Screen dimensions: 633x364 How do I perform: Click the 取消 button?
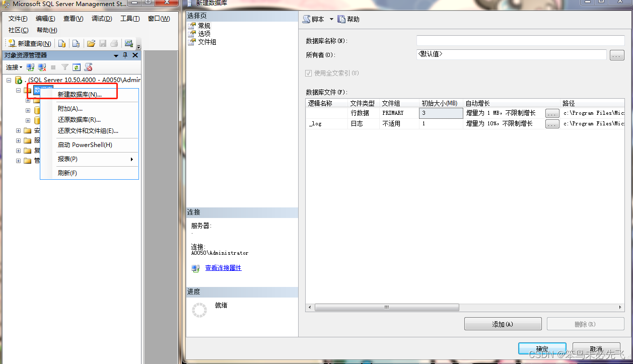pos(596,348)
